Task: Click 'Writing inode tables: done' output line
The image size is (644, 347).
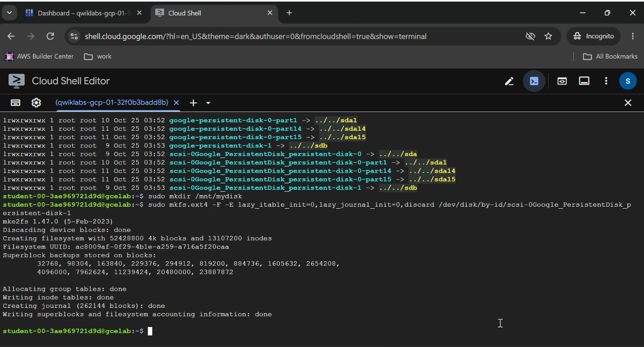Action: (58, 297)
